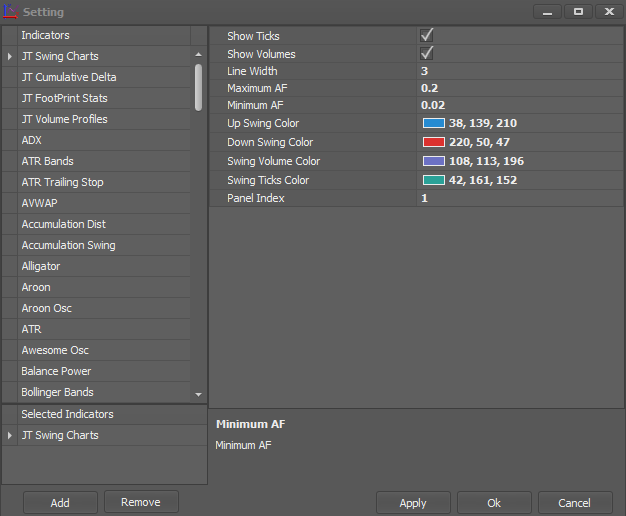Select Accumulation Swing indicator
Image resolution: width=626 pixels, height=516 pixels.
[104, 245]
